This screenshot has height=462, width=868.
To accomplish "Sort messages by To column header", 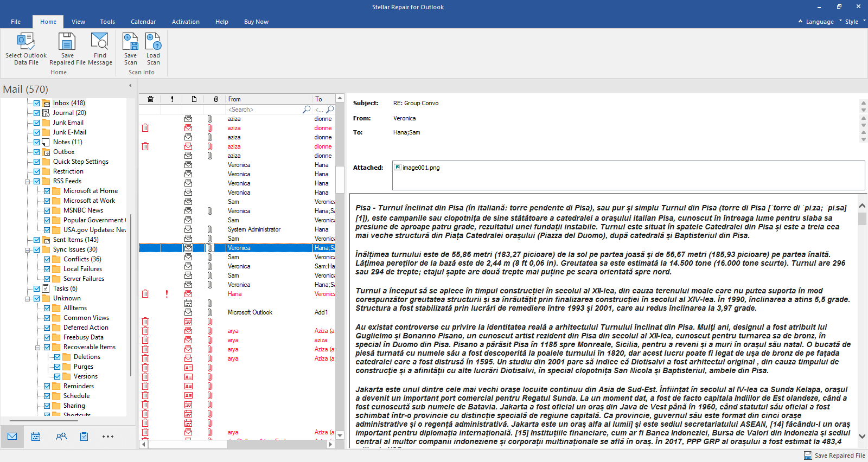I will [324, 99].
